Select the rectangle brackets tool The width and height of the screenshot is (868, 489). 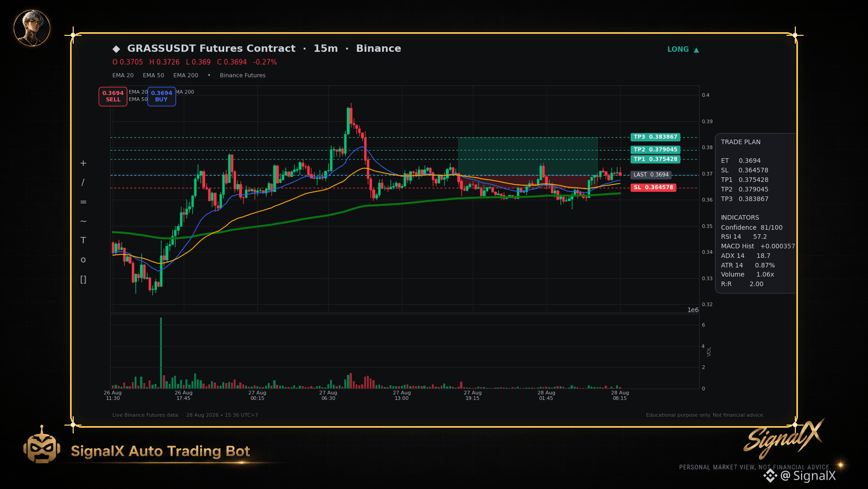pyautogui.click(x=83, y=280)
